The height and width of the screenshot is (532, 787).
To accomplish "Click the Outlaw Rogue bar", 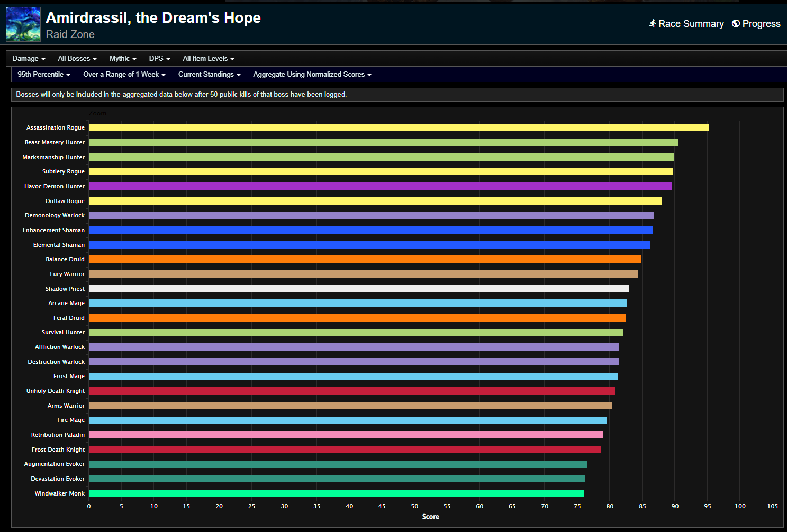I will click(x=375, y=201).
